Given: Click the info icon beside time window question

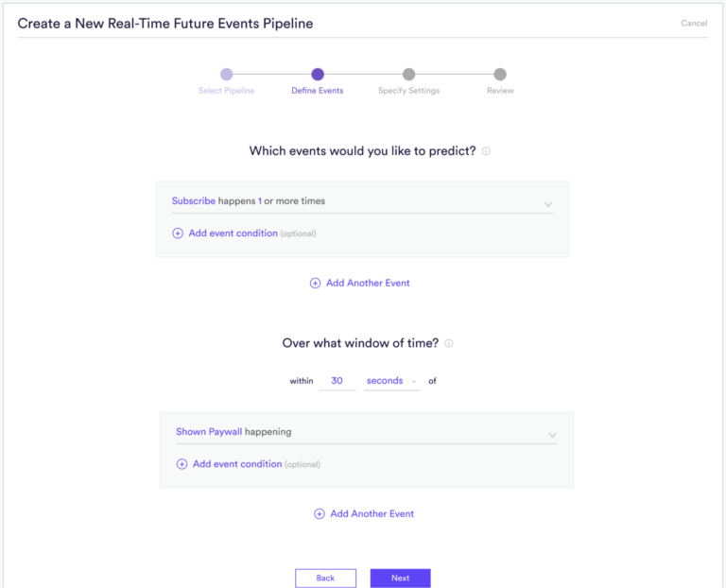Looking at the screenshot, I should point(449,344).
